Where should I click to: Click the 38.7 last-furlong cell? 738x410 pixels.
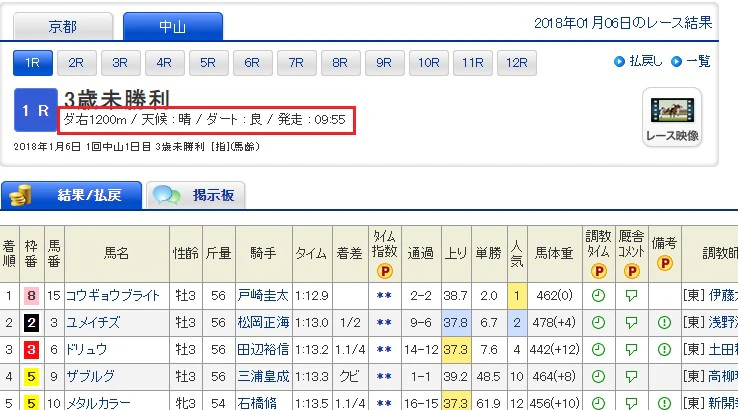(x=455, y=296)
